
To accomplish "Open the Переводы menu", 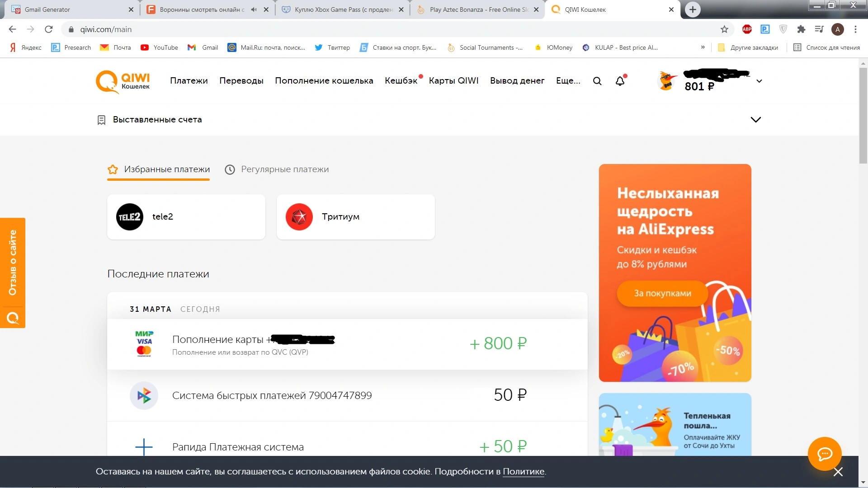I will [x=241, y=81].
